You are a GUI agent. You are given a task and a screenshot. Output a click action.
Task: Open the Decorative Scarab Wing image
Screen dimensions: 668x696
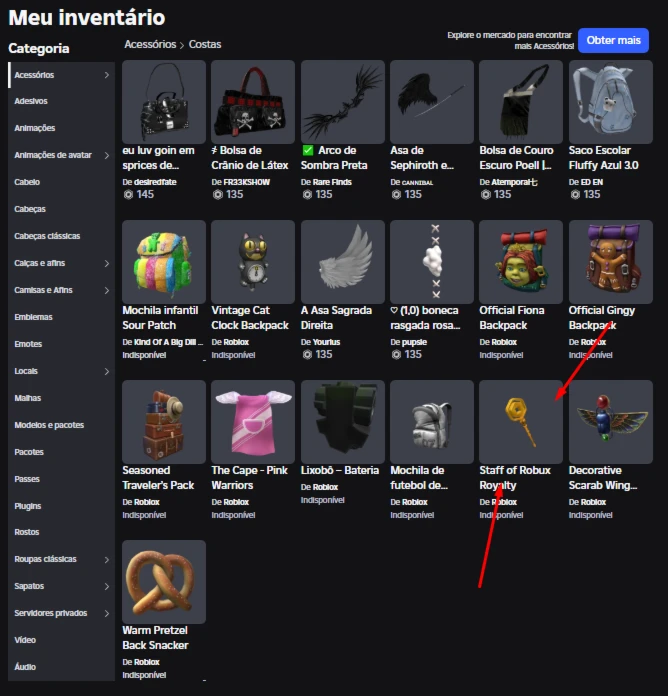pos(611,422)
